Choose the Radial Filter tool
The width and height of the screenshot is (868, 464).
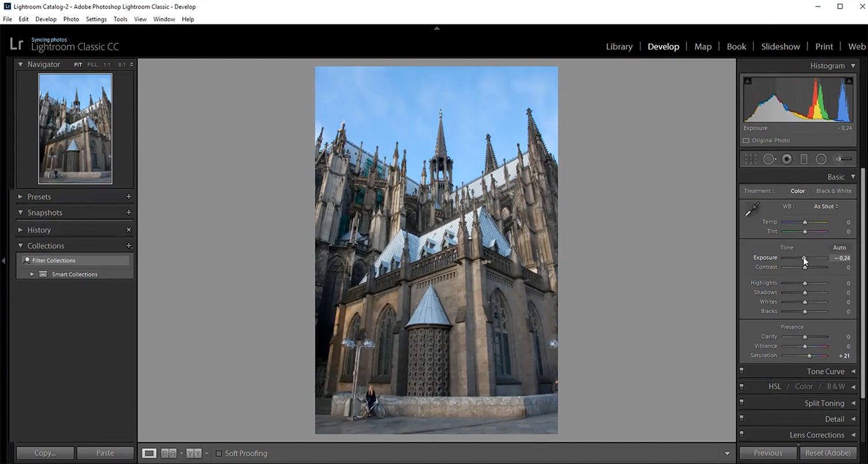[821, 159]
